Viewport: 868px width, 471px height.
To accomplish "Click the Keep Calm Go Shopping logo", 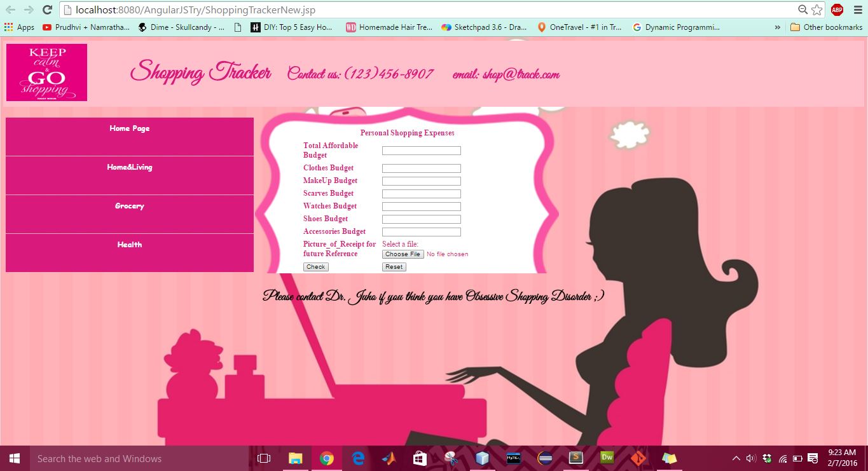I will point(46,72).
